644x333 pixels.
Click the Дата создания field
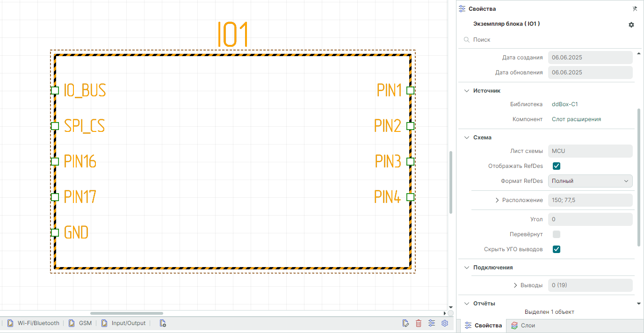(590, 58)
